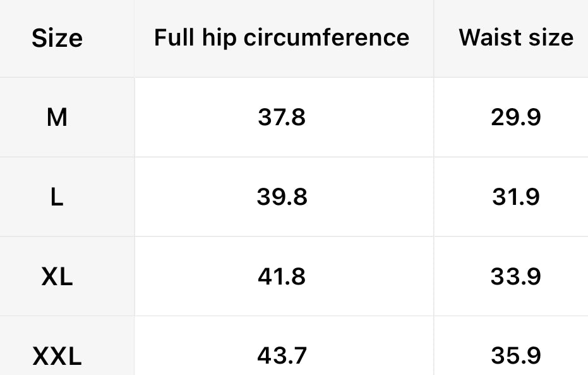Click the Size column header
Image resolution: width=588 pixels, height=375 pixels.
(x=57, y=39)
